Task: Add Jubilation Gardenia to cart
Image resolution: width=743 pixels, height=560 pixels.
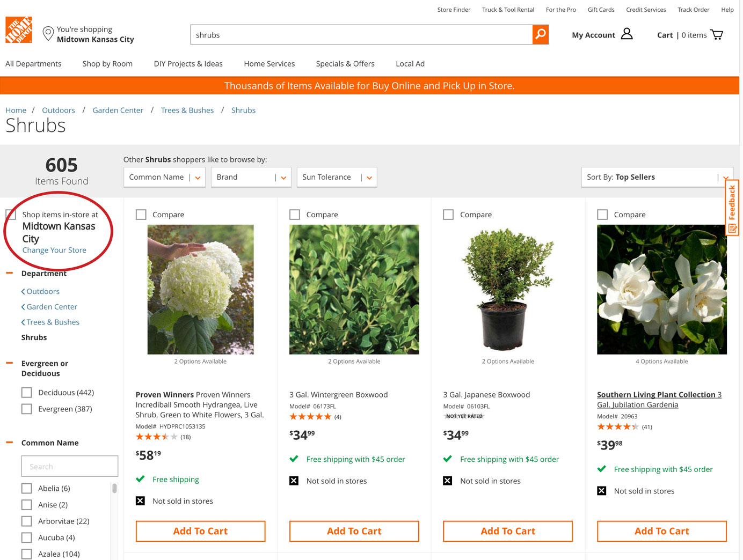Action: point(662,531)
